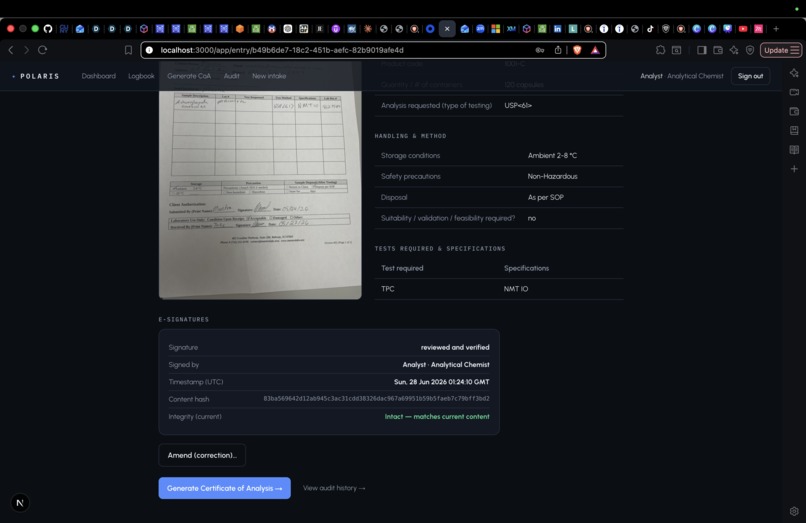Switch to the XM tab
This screenshot has width=806, height=523.
(x=511, y=29)
